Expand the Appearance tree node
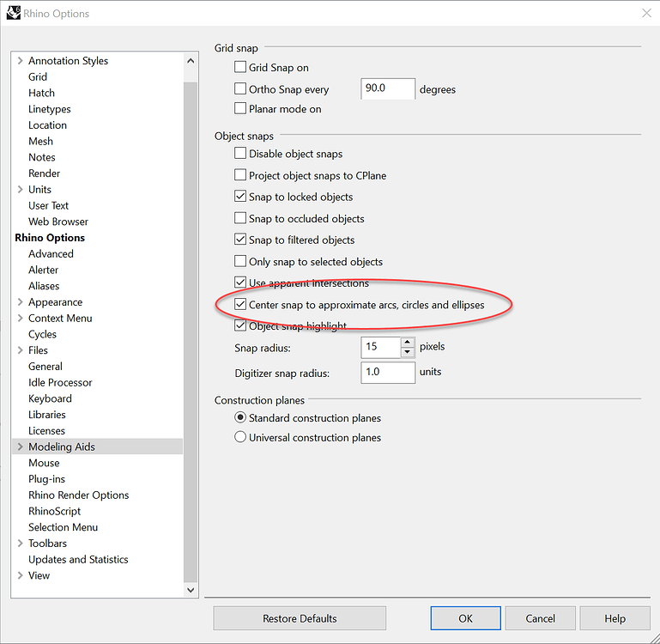This screenshot has width=660, height=644. [20, 302]
